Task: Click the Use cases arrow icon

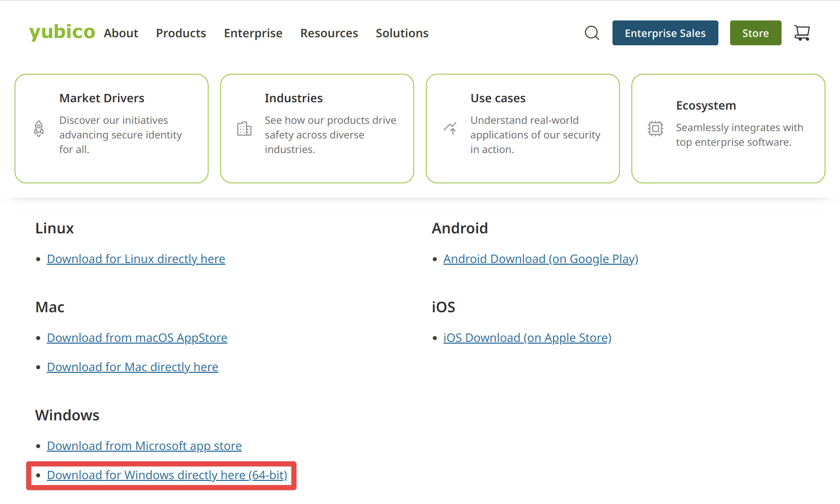Action: point(450,129)
